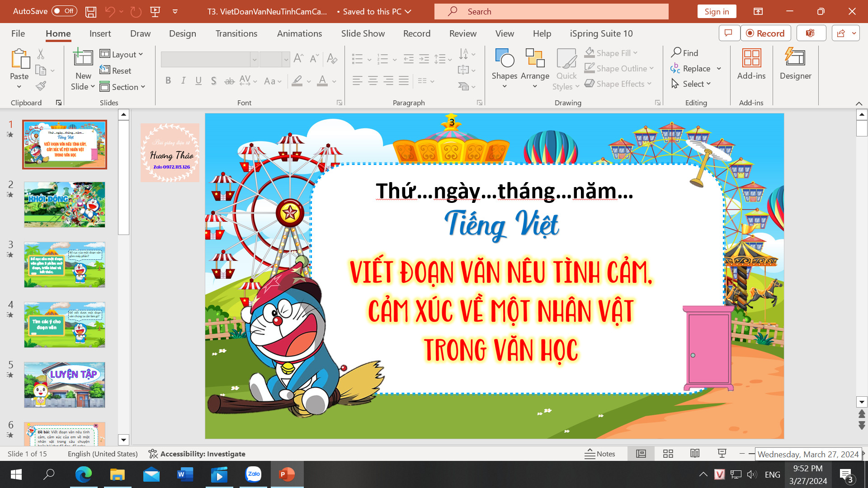Toggle AutoSave switch
Viewport: 868px width, 488px height.
tap(64, 11)
